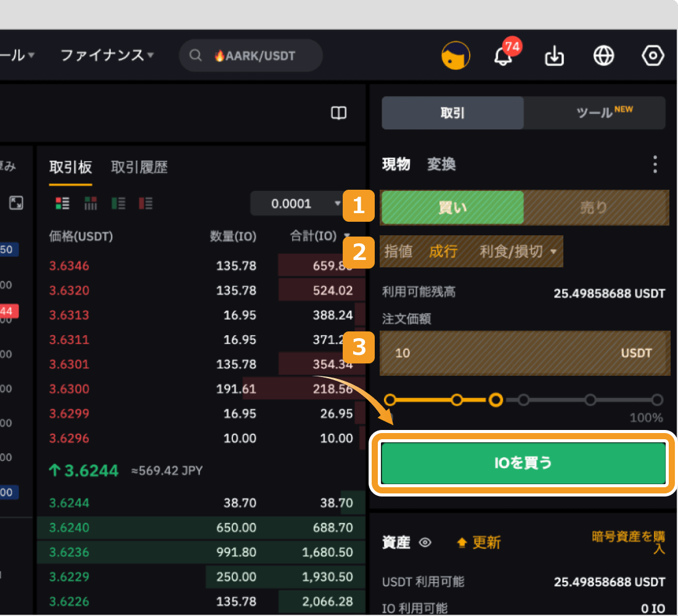This screenshot has width=678, height=616.
Task: Click the ≈569.42 JPY conversion value
Action: [x=167, y=471]
